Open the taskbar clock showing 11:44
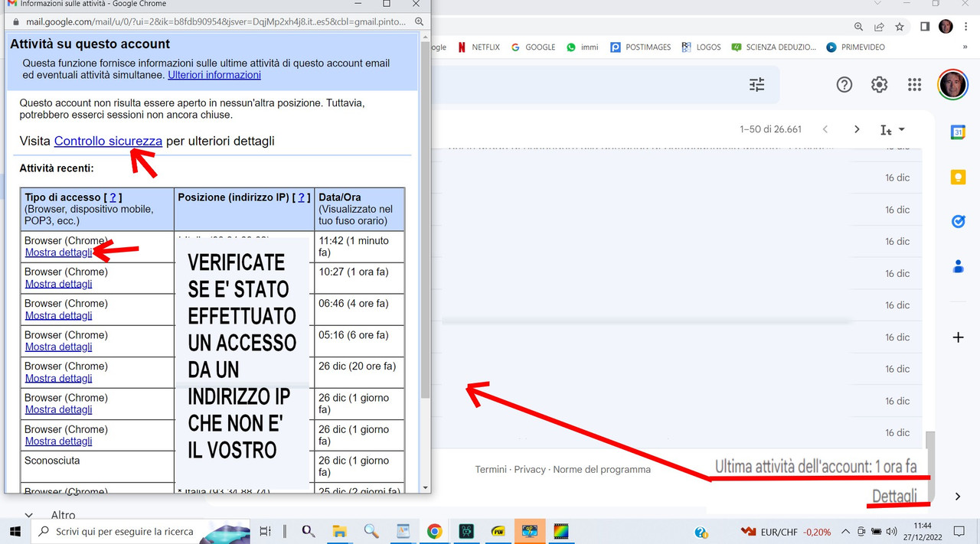Screen dimensions: 980x544 (923, 531)
